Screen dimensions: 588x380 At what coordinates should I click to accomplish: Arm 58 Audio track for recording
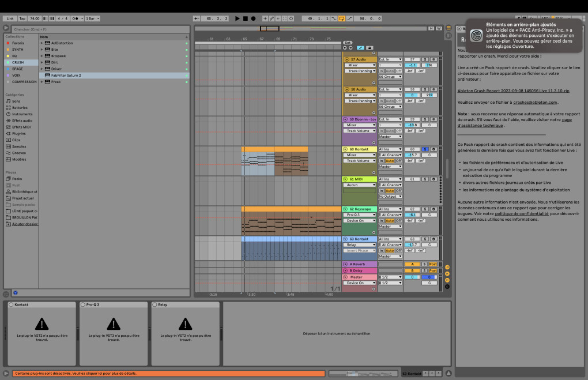point(434,89)
